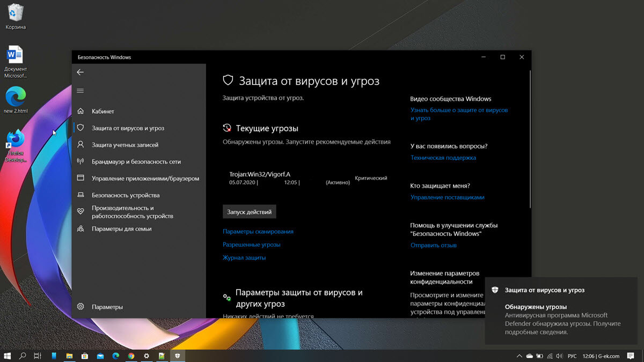Switch to Windows Security shield taskbar icon
The width and height of the screenshot is (644, 362).
pyautogui.click(x=178, y=356)
